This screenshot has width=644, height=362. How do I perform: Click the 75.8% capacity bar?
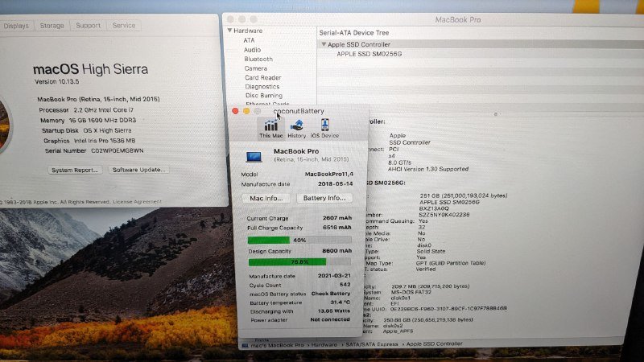(299, 262)
